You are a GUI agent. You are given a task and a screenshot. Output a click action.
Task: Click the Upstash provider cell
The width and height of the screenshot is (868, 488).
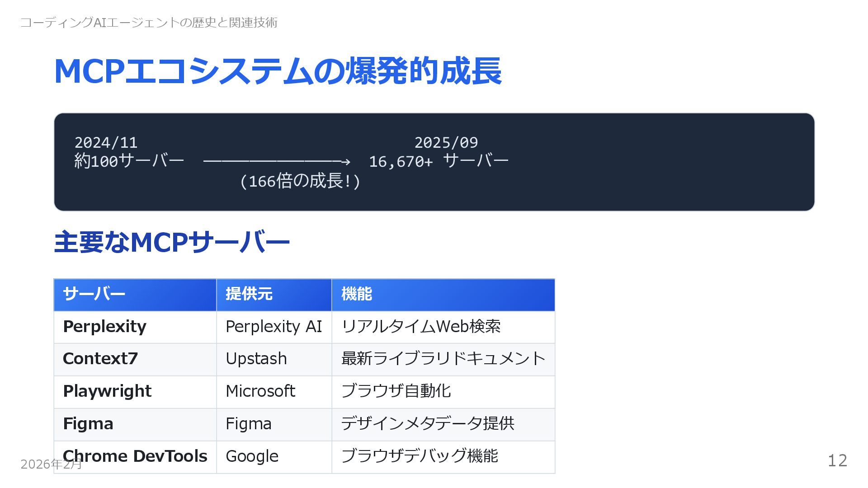pyautogui.click(x=256, y=359)
